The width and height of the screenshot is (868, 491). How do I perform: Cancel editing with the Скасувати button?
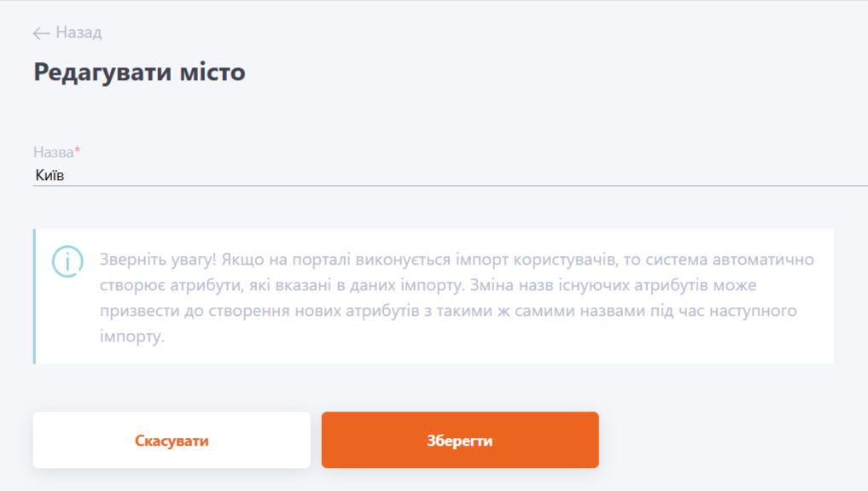point(172,440)
